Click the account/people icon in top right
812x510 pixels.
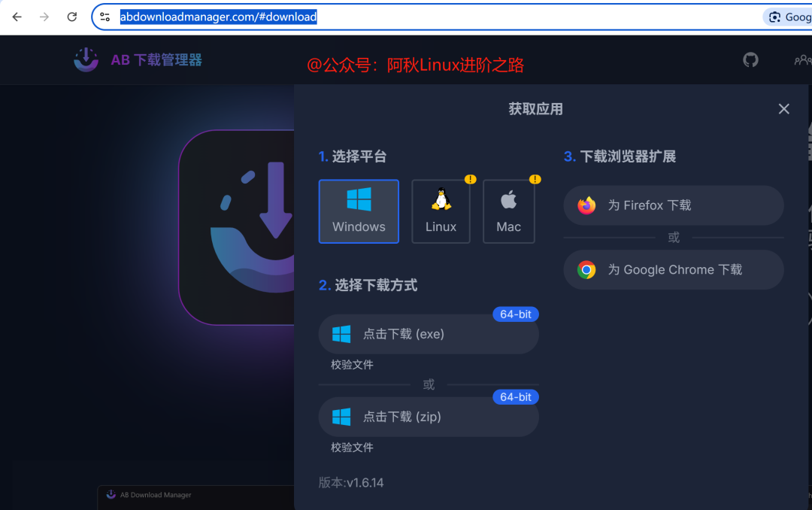pyautogui.click(x=801, y=59)
